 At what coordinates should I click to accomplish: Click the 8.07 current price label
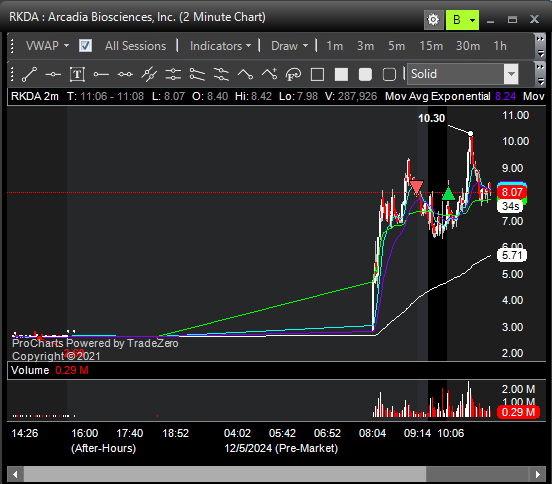512,192
